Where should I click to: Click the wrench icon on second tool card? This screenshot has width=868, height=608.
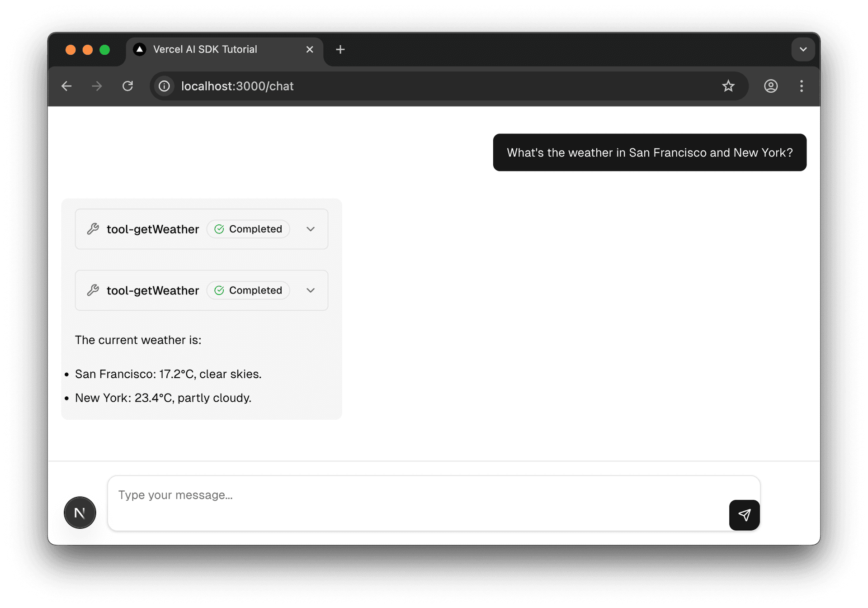tap(93, 290)
